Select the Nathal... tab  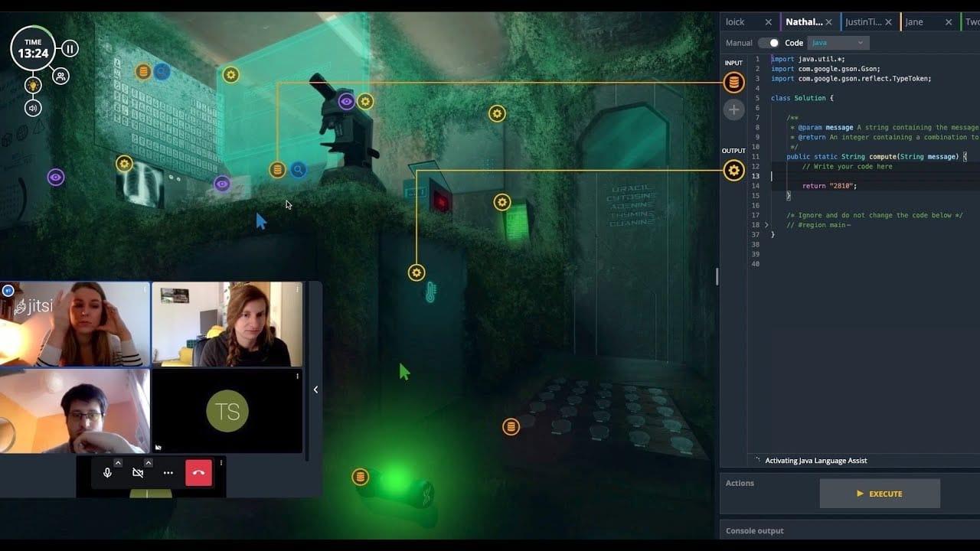tap(804, 22)
